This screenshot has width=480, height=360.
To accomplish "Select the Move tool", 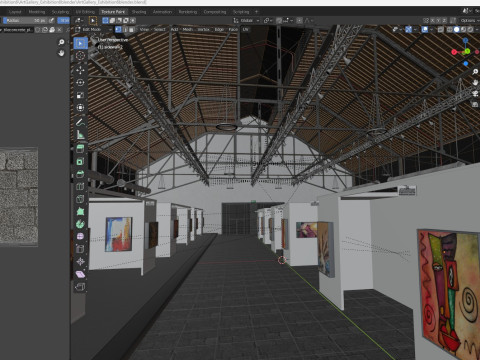I will [80, 70].
